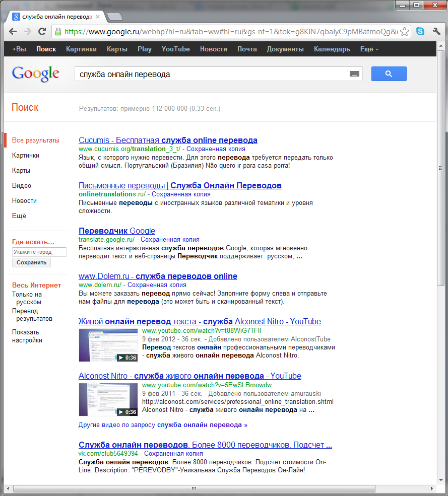The width and height of the screenshot is (448, 496).
Task: Open the 'www.Dolem.ru - служба переводов online' result
Action: coord(158,276)
